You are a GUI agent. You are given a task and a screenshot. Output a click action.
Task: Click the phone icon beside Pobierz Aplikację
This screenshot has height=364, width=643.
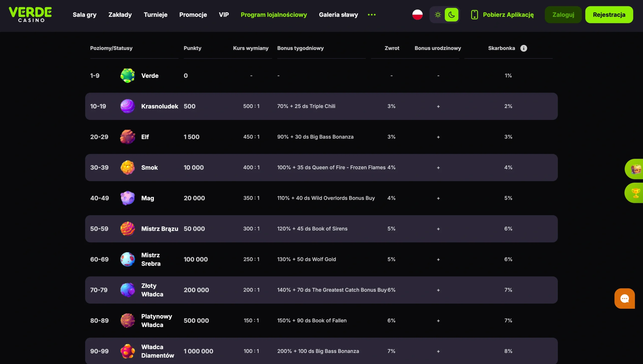click(x=474, y=15)
